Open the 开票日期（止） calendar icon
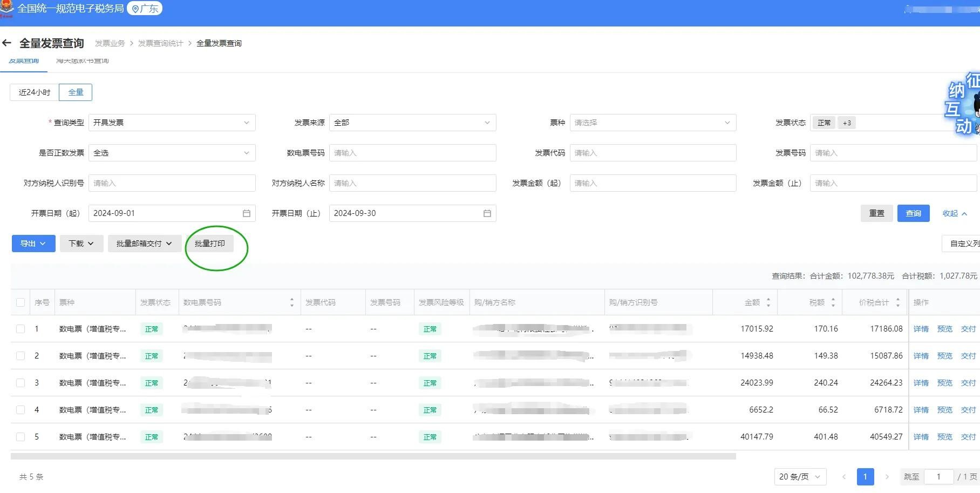Screen dimensions: 980x493 [487, 213]
